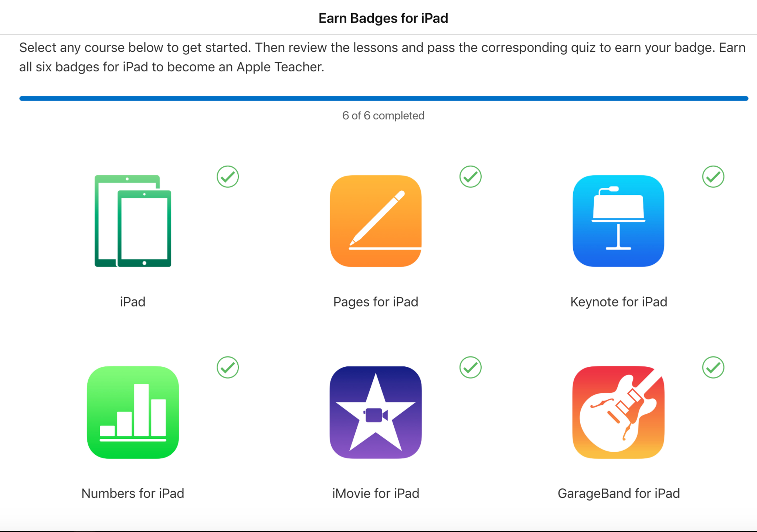Viewport: 757px width, 532px height.
Task: Open the "GarageBand for iPad" text link
Action: point(618,494)
